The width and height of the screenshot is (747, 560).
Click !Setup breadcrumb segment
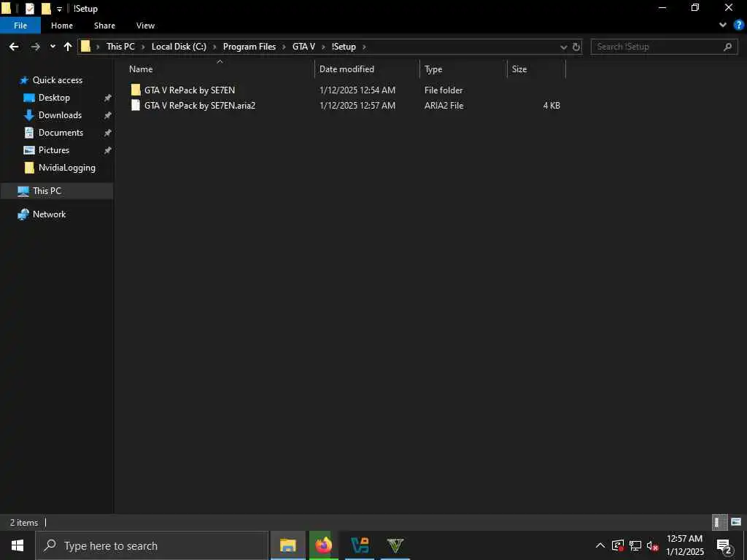click(344, 47)
